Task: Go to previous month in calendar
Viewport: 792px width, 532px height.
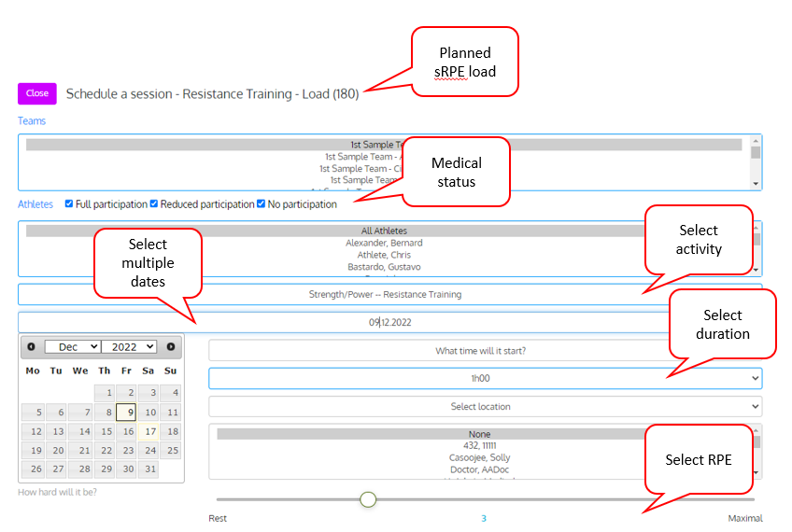Action: click(31, 347)
